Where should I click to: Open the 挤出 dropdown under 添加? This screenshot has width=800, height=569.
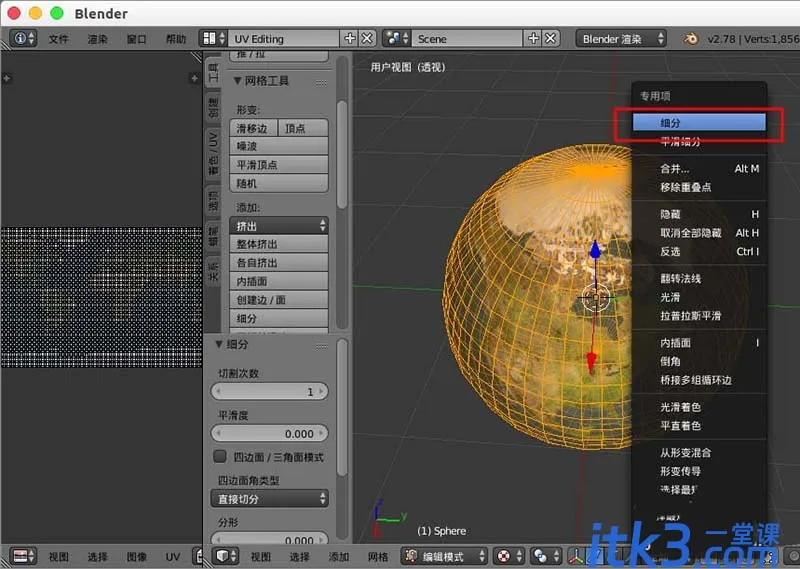tap(279, 226)
